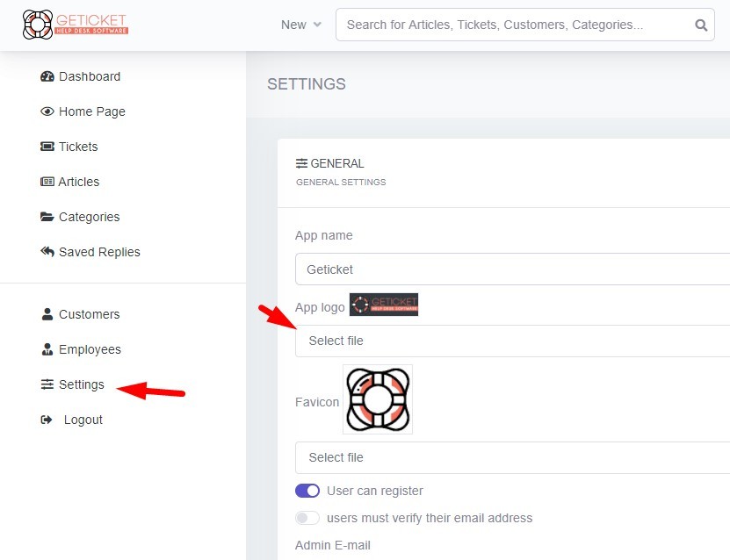Disable the User can register toggle
Image resolution: width=730 pixels, height=560 pixels.
coord(307,491)
